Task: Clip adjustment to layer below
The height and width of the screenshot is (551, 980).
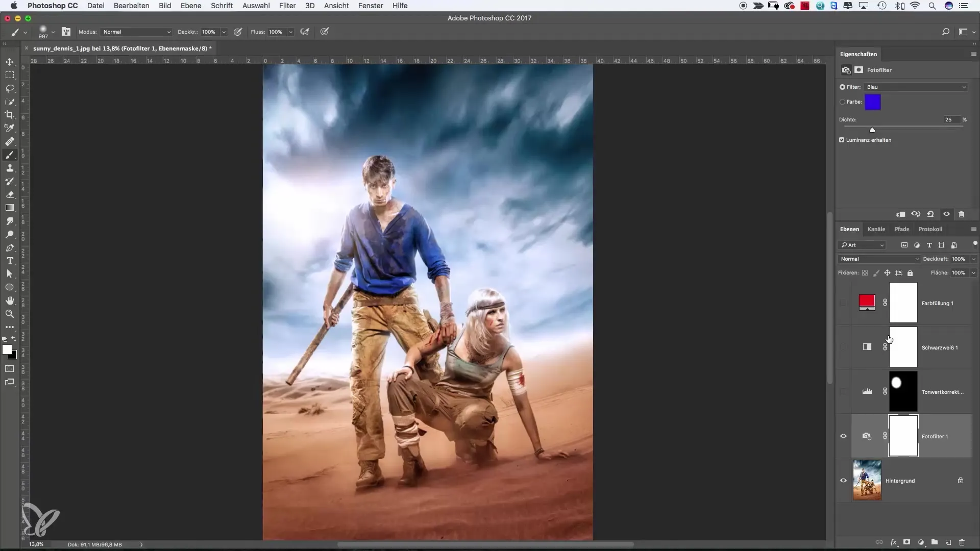Action: [901, 214]
